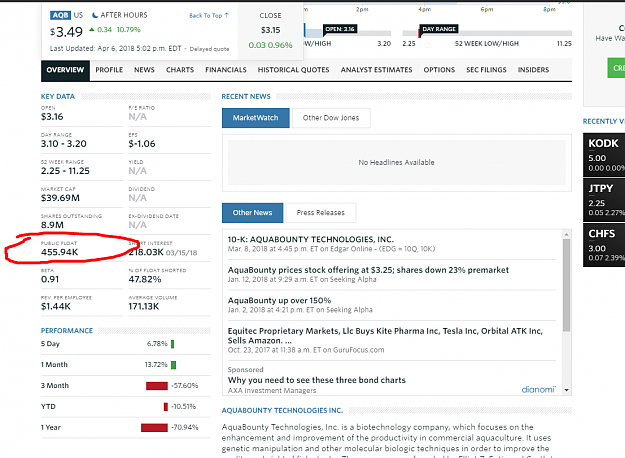The width and height of the screenshot is (625, 458).
Task: Click the 52 Week Range value 2.25 - 11.25
Action: (65, 171)
